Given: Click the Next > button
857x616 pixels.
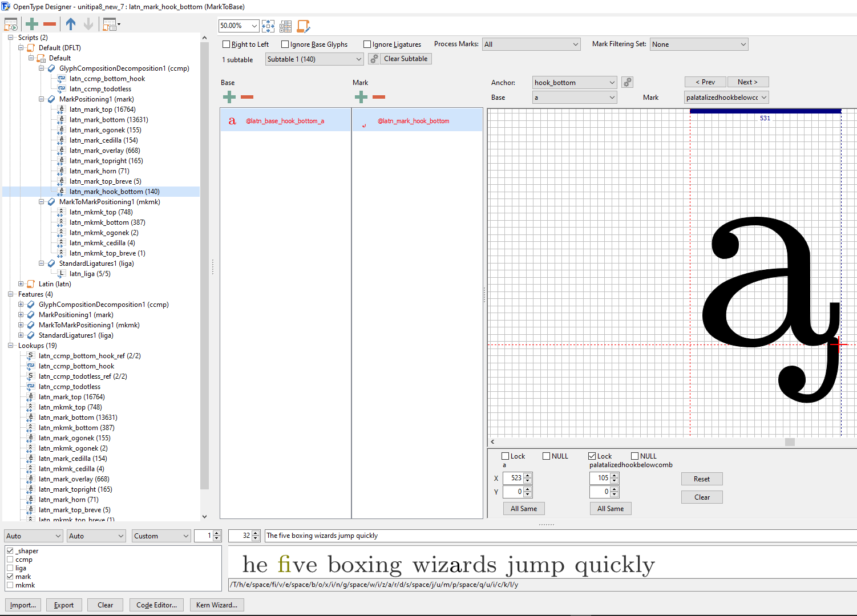Looking at the screenshot, I should (748, 82).
